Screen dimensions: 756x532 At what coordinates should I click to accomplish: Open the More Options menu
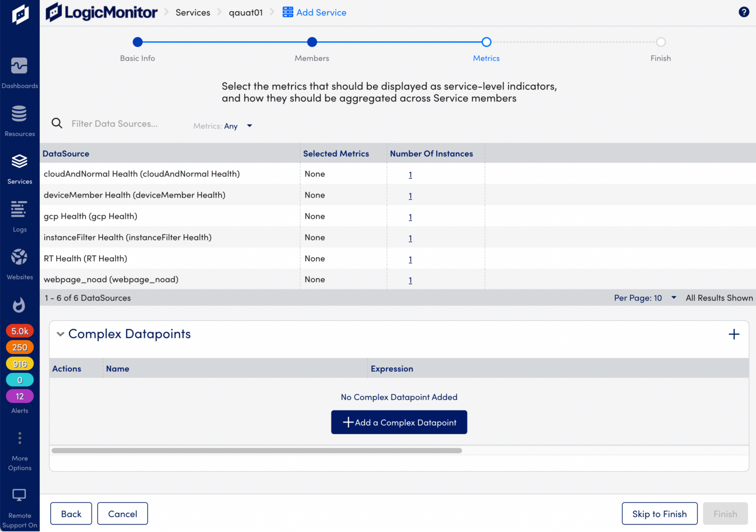[20, 438]
